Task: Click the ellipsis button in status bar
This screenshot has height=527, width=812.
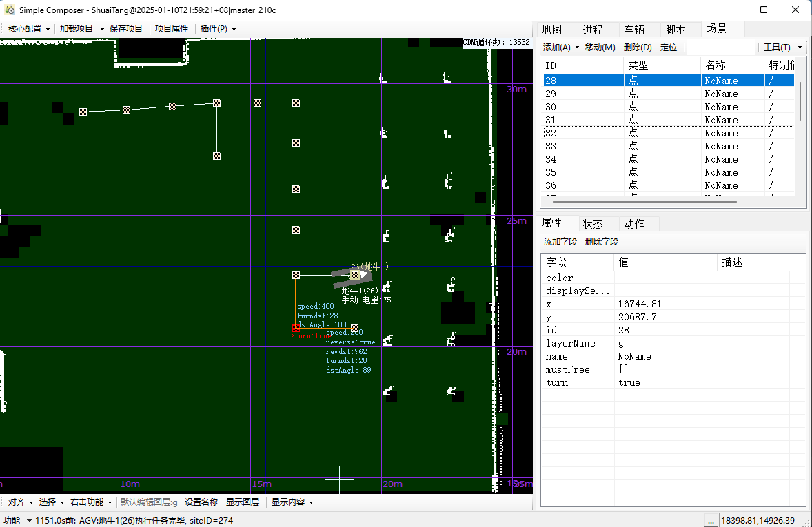Action: [x=711, y=520]
